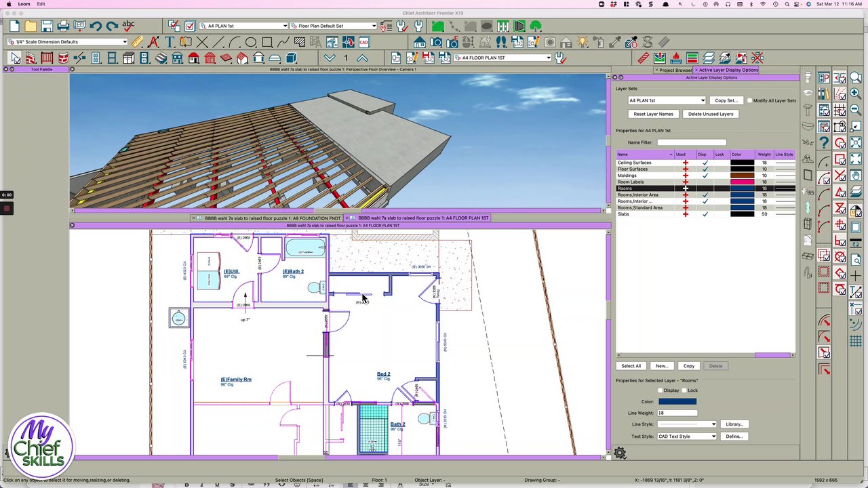
Task: Click the blue question mark help icon
Action: 824,142
